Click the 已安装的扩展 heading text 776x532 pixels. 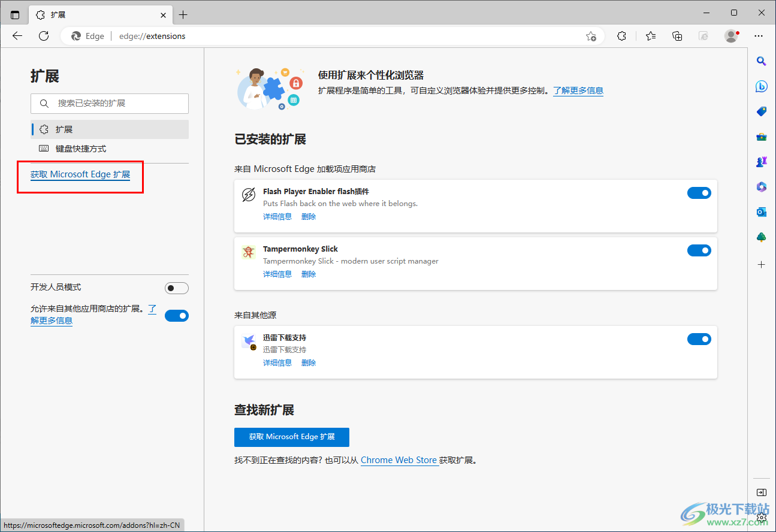(270, 140)
